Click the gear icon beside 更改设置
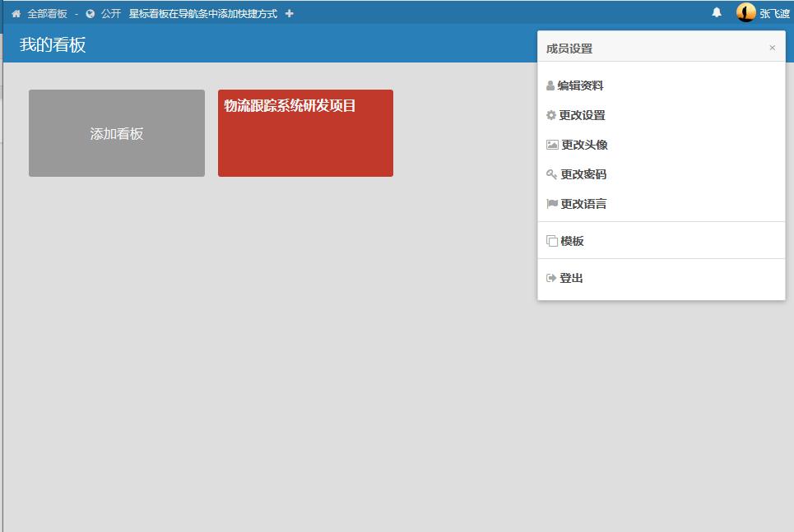794x532 pixels. pos(551,115)
